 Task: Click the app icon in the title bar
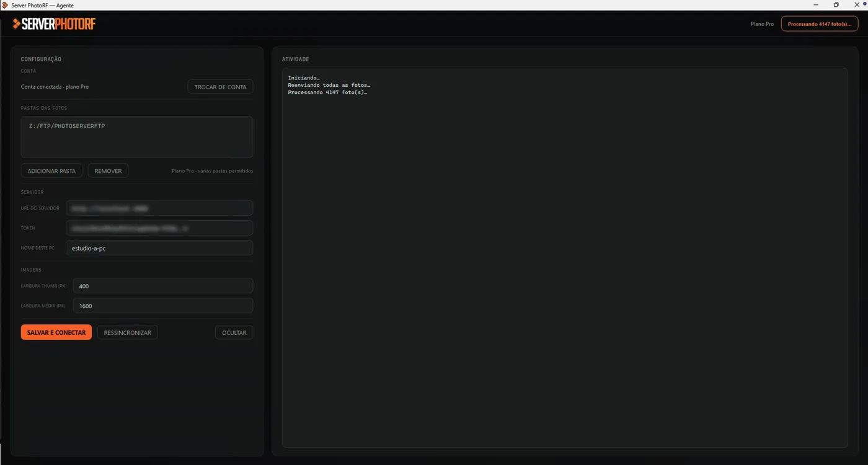click(x=5, y=5)
